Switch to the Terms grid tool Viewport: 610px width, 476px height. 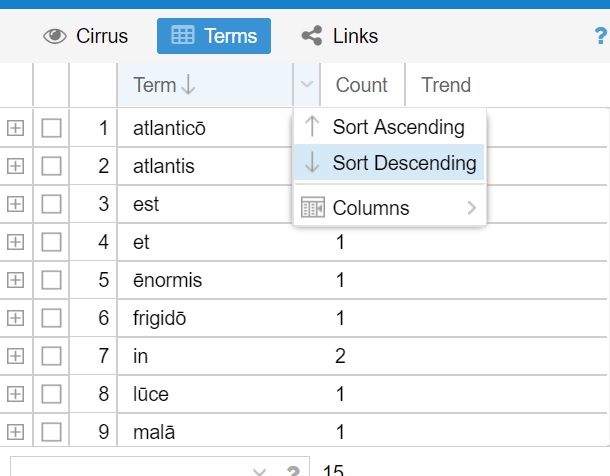(214, 36)
